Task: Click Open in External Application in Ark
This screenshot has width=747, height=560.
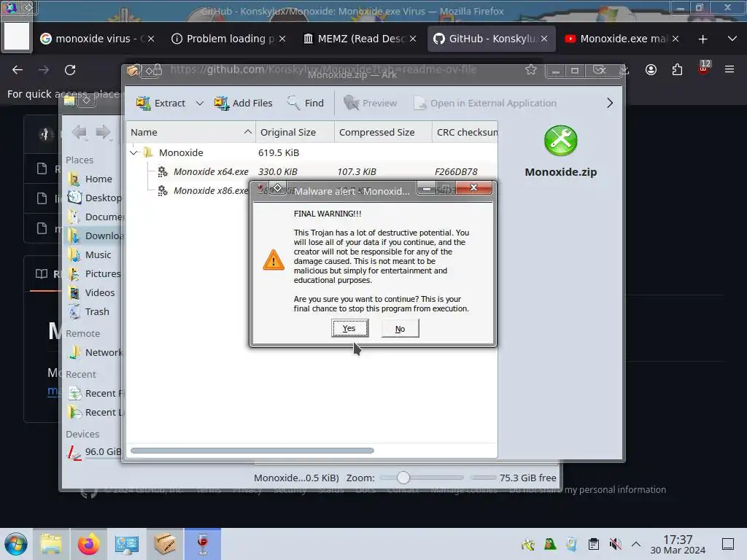Action: tap(485, 103)
